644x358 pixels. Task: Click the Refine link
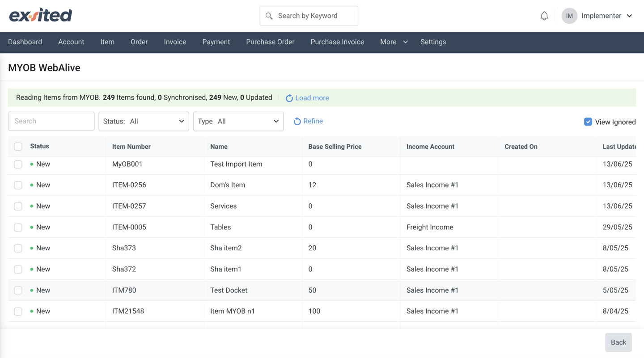point(313,121)
